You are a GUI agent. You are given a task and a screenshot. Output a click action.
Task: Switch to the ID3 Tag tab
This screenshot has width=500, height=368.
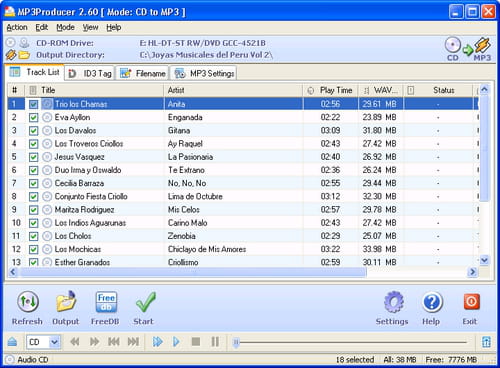pyautogui.click(x=90, y=73)
